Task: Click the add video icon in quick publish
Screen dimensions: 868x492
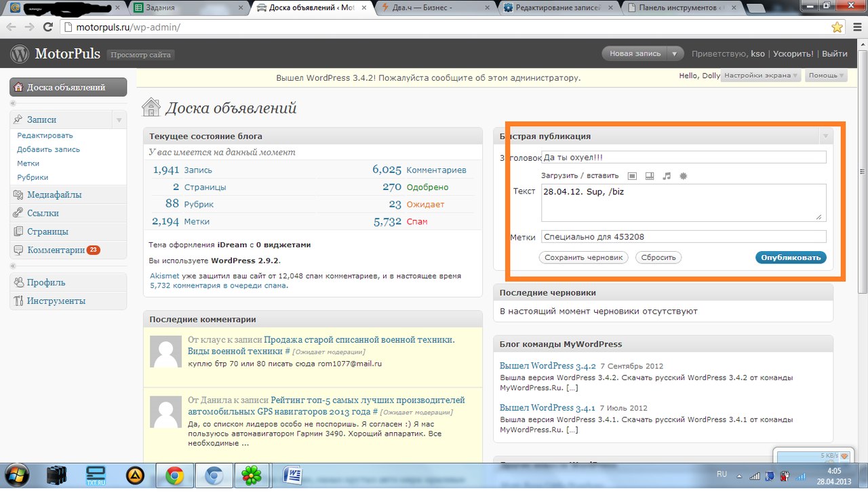Action: coord(649,176)
